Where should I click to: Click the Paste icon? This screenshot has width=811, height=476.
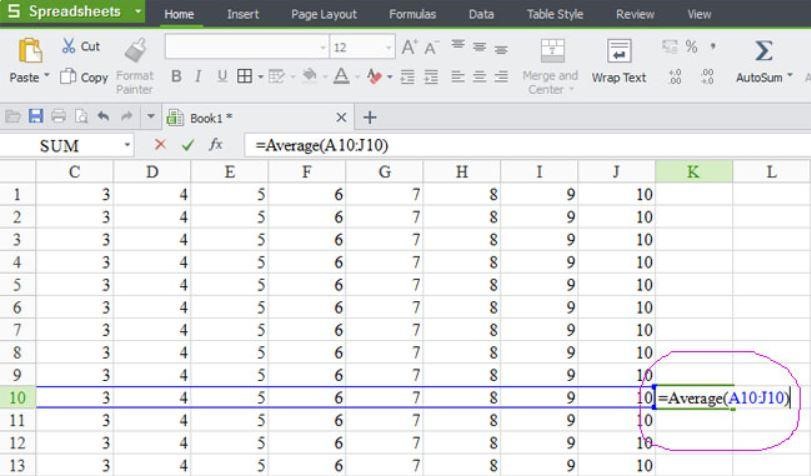30,50
